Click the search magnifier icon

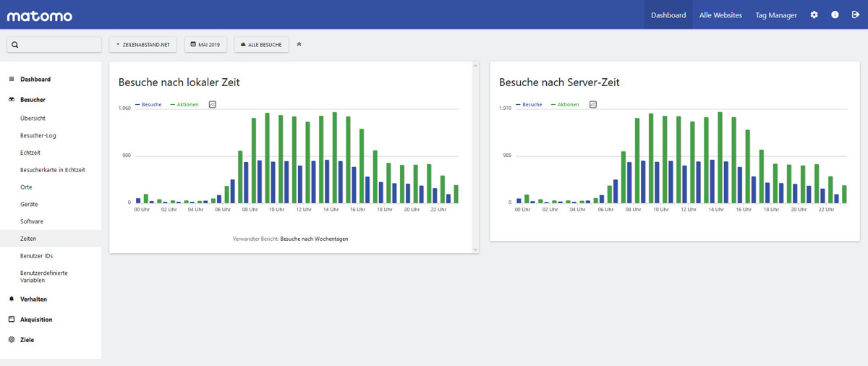pos(15,45)
